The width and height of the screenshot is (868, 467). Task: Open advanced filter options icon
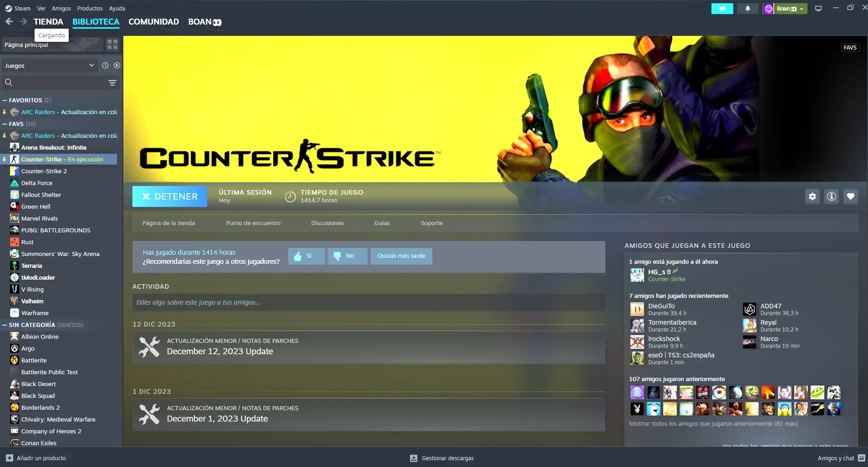pyautogui.click(x=112, y=83)
